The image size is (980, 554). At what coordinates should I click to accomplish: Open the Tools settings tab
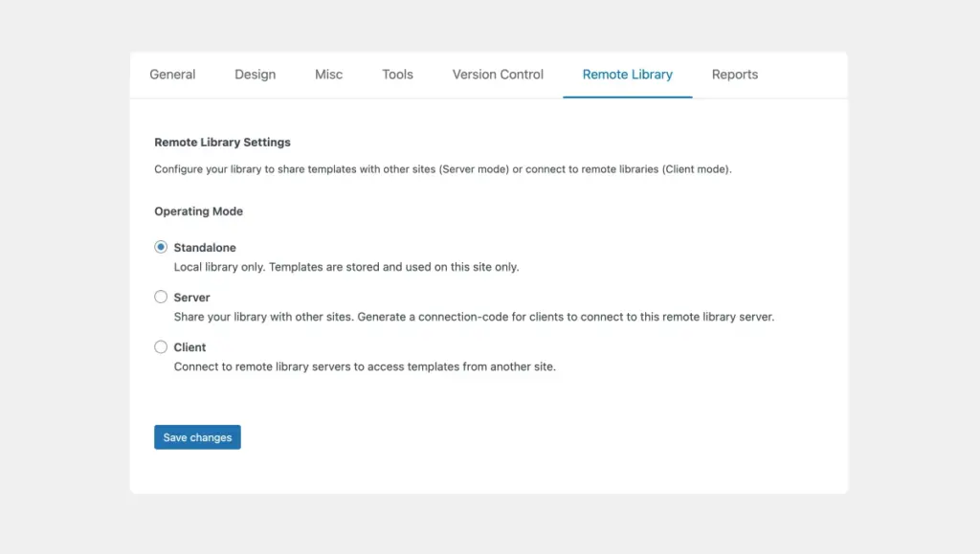[397, 75]
